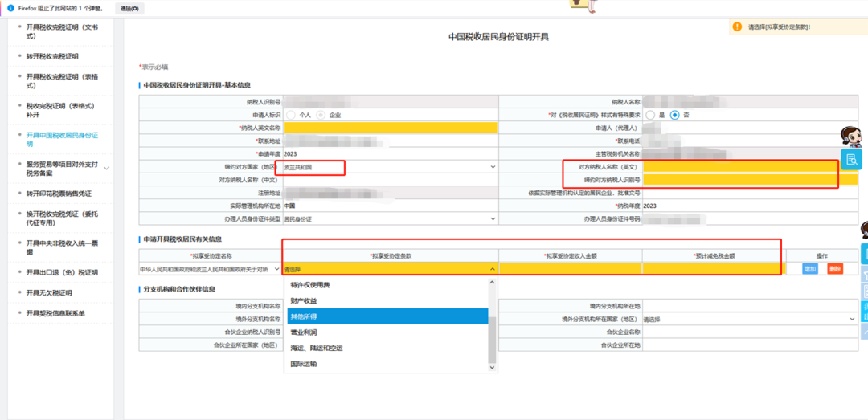
Task: Open the 缔约对方国家(地区) dropdown showing 波兰共和国
Action: pyautogui.click(x=390, y=166)
